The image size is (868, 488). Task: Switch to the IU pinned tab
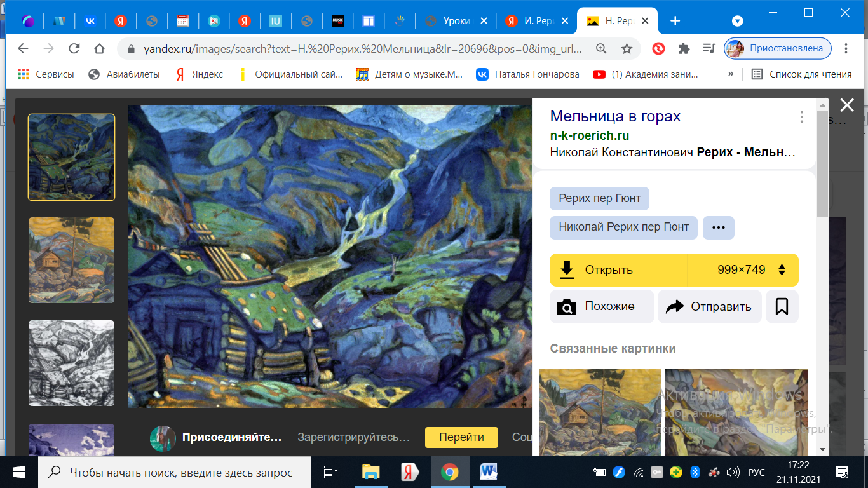point(276,21)
